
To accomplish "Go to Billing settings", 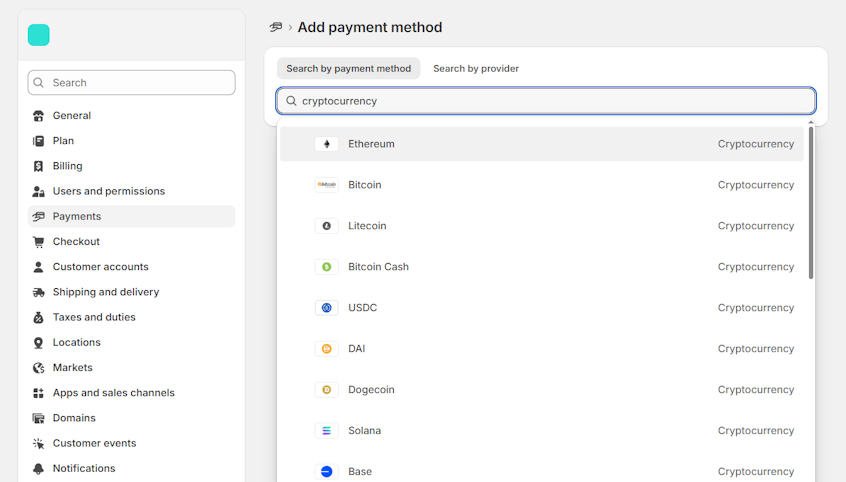I will (132, 166).
